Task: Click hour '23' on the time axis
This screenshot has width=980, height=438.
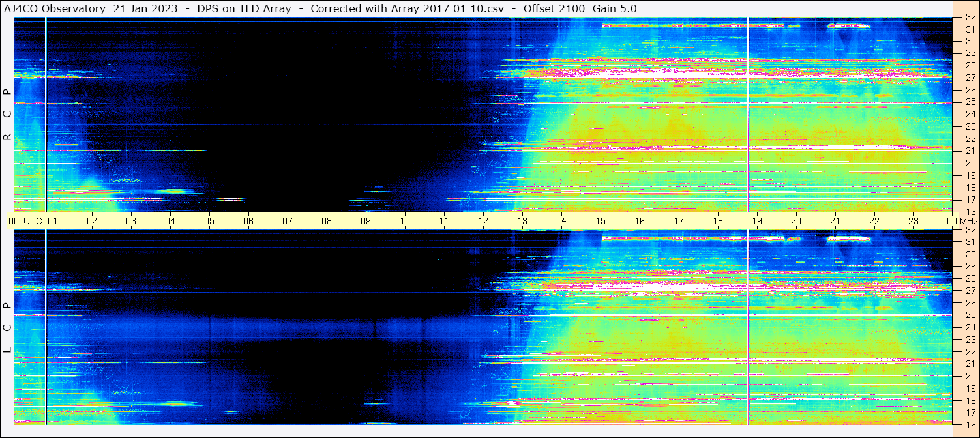Action: click(x=913, y=221)
